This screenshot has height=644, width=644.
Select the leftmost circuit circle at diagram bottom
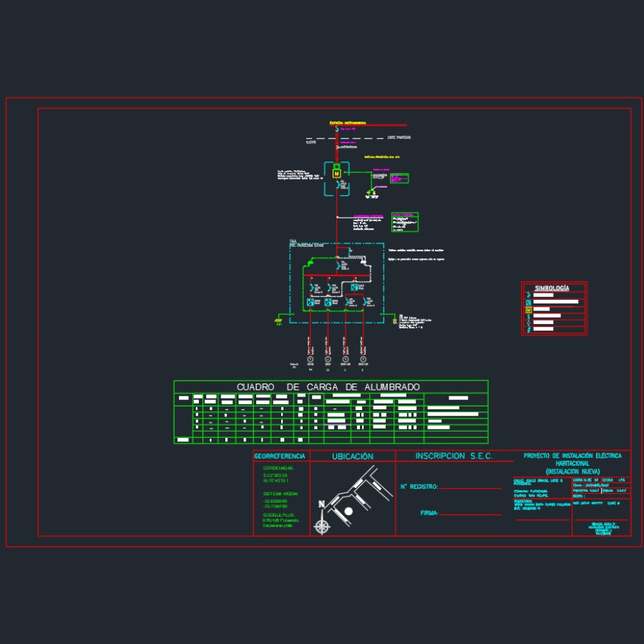[311, 358]
